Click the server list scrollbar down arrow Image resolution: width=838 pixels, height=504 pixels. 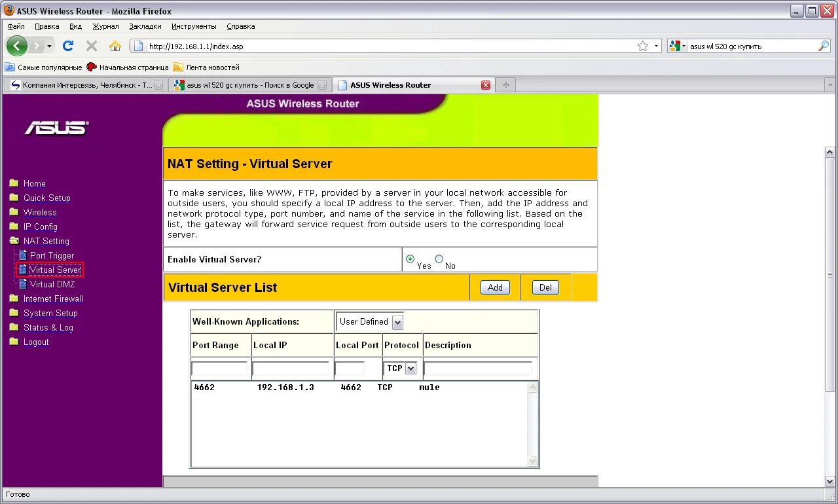[532, 461]
